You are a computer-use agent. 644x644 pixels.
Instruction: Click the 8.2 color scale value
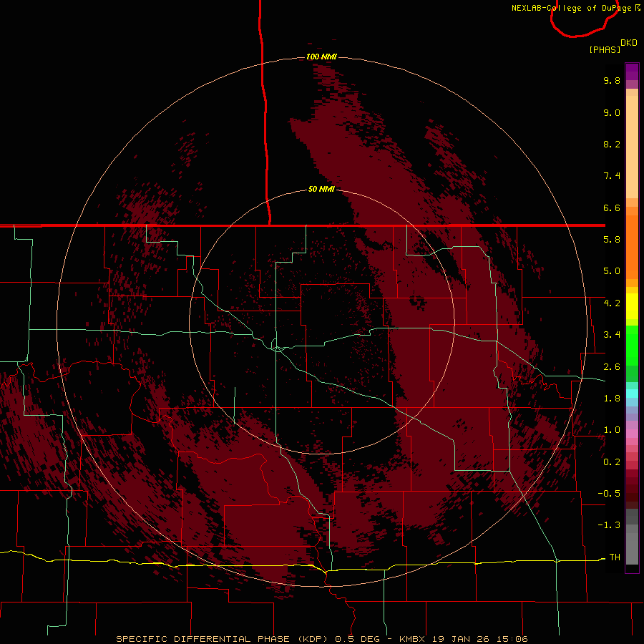click(612, 144)
